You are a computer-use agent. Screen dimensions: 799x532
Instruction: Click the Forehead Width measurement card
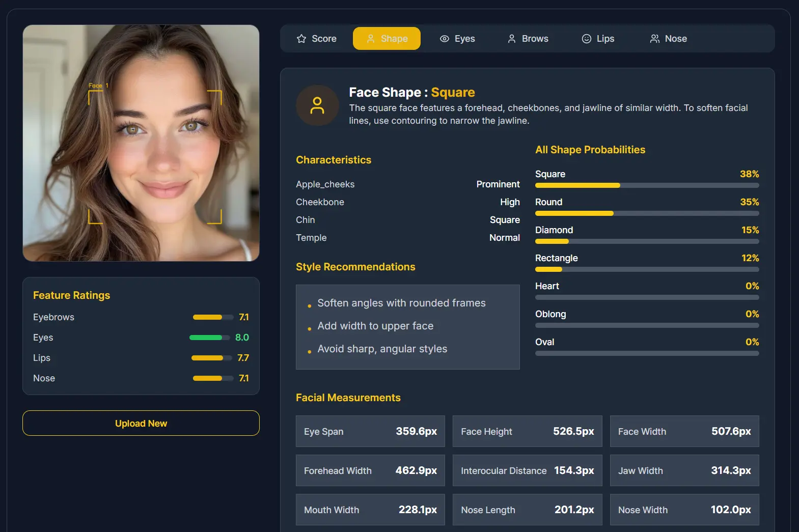point(370,470)
